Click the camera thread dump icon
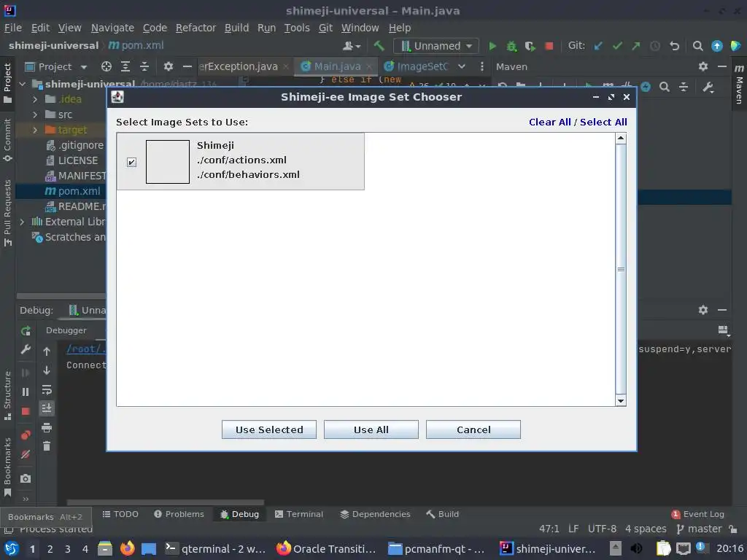This screenshot has height=560, width=747. click(26, 478)
